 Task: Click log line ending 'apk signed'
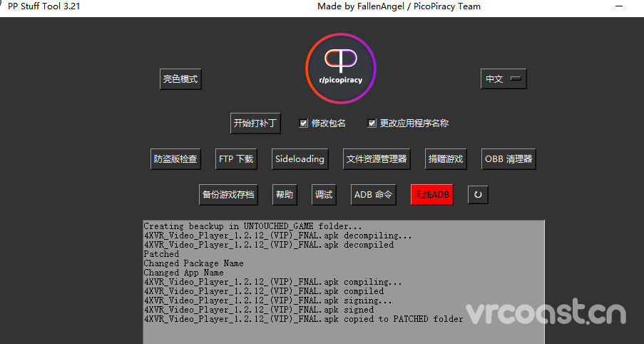pyautogui.click(x=259, y=310)
